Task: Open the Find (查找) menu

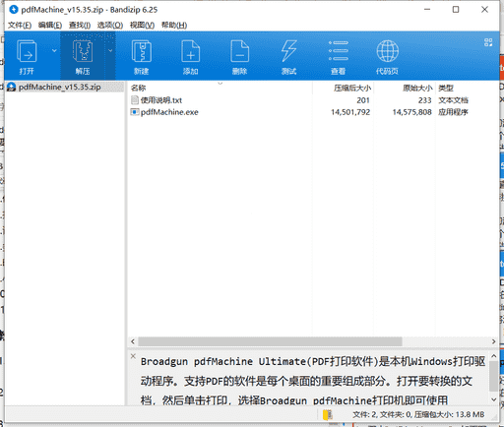Action: point(80,26)
